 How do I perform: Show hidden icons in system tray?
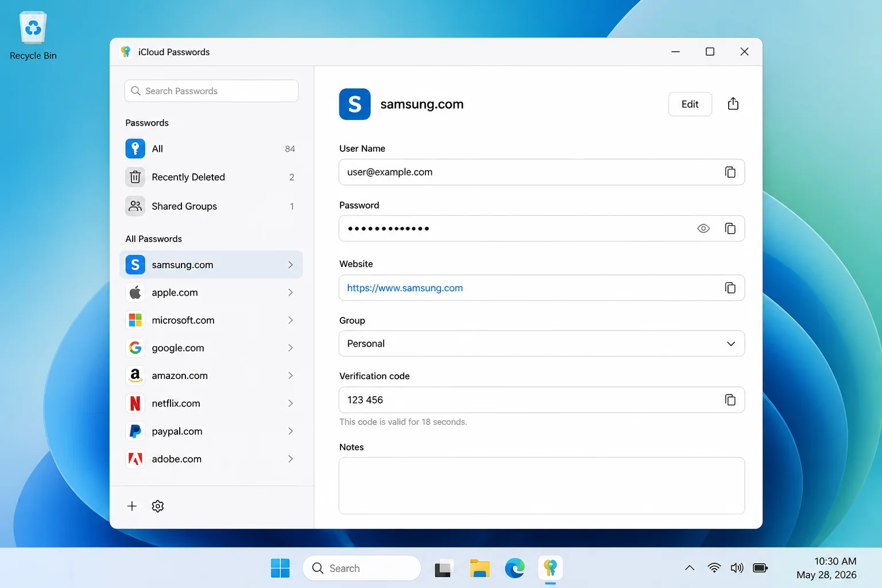click(x=690, y=568)
